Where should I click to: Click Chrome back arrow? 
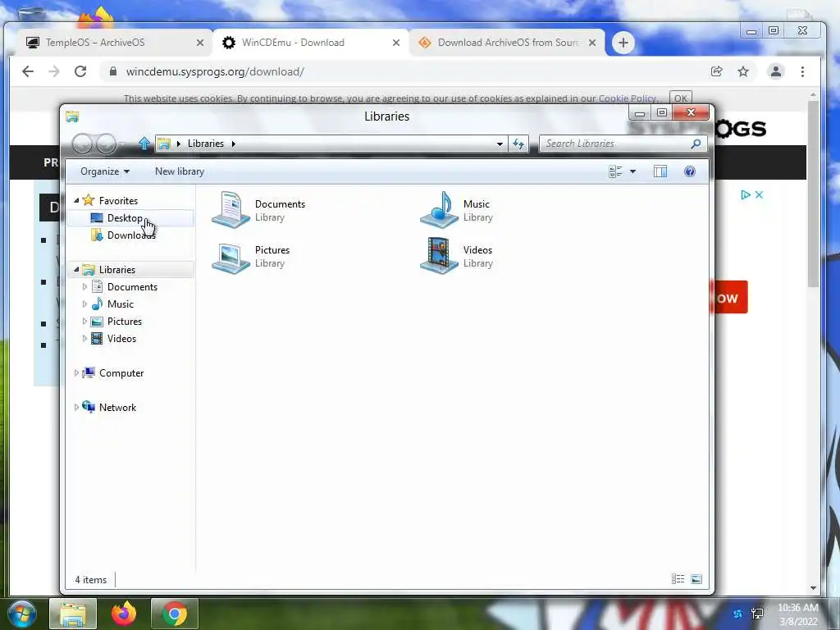coord(28,71)
